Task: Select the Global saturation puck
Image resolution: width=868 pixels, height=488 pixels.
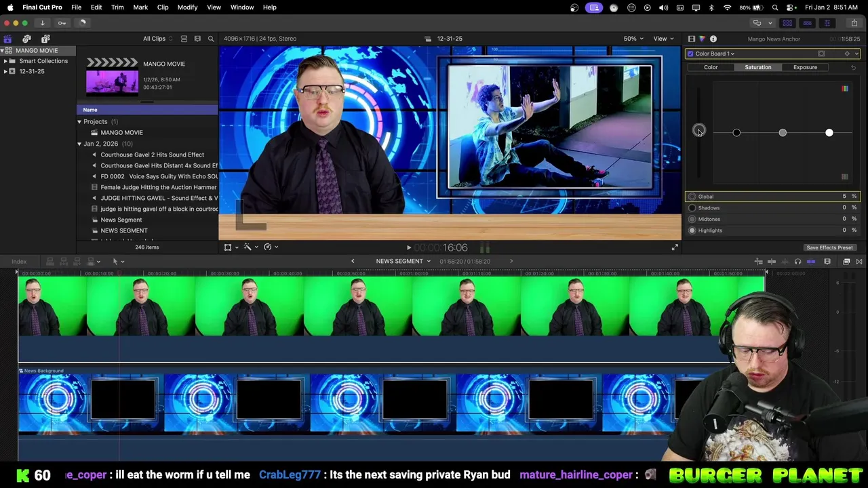Action: point(699,131)
